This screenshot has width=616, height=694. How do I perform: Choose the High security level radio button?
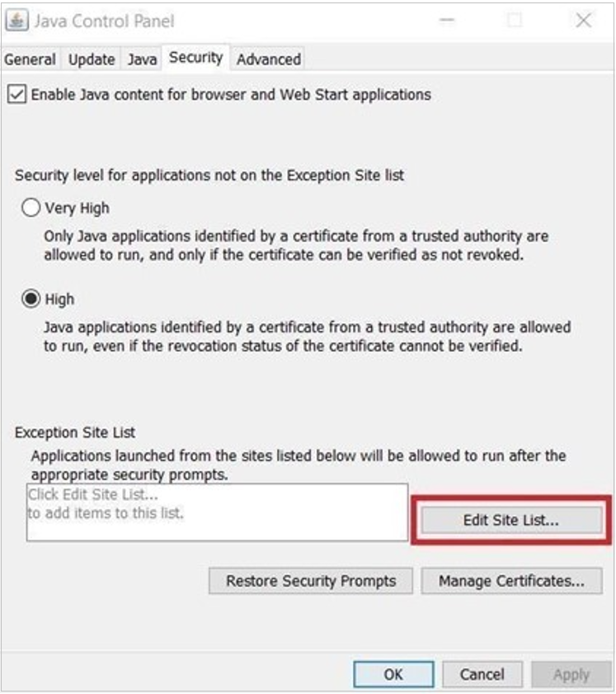31,300
